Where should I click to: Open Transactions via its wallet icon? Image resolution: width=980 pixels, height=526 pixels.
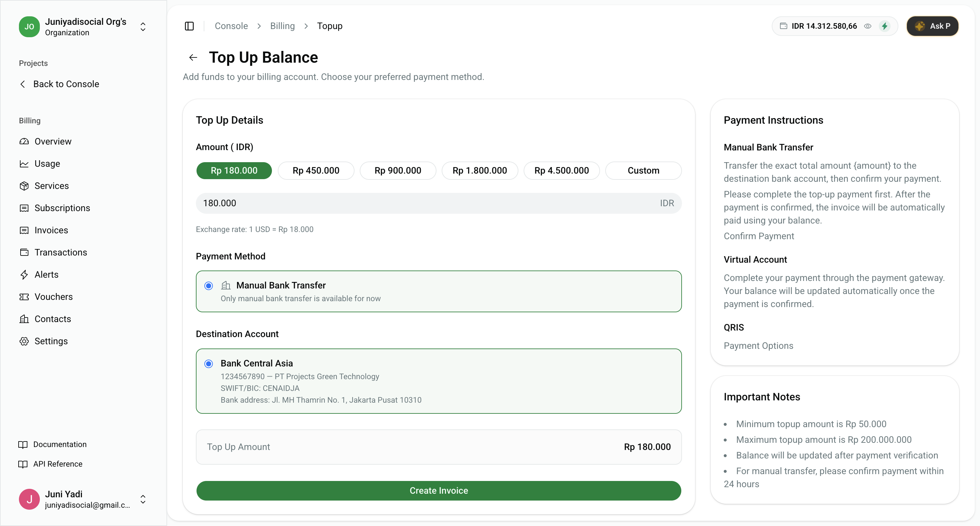(x=24, y=252)
